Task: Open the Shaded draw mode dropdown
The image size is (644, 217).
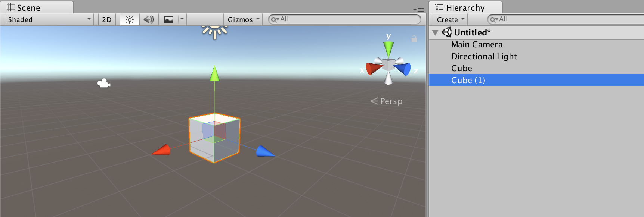Action: (49, 20)
